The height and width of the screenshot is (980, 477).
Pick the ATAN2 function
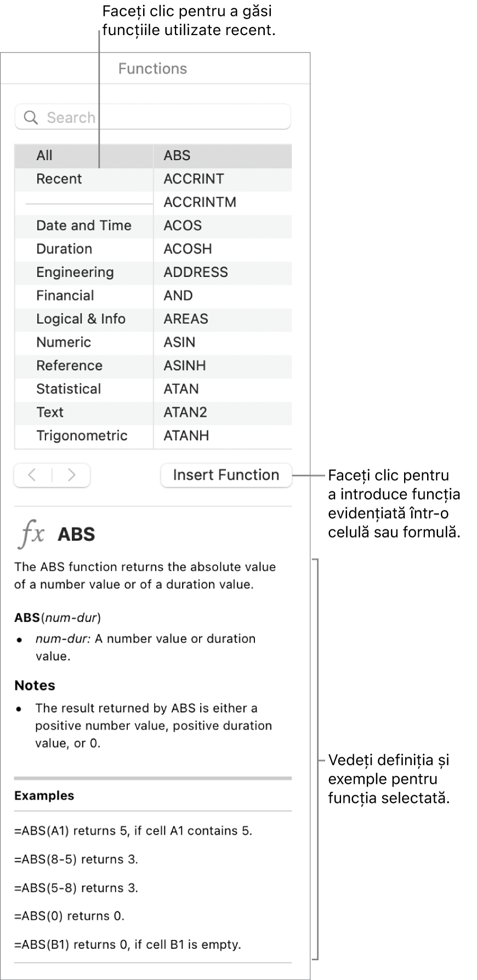tap(185, 412)
